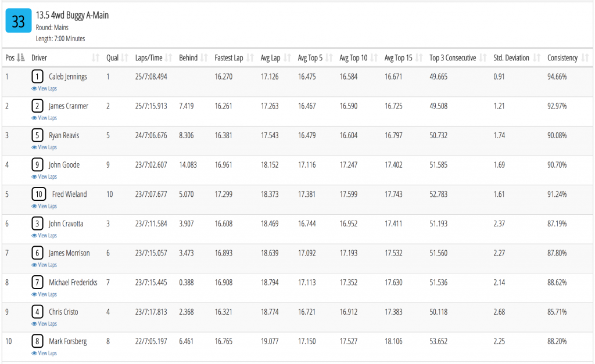Click fastest lap value 16.261
Image resolution: width=595 pixels, height=364 pixels.
pyautogui.click(x=223, y=106)
